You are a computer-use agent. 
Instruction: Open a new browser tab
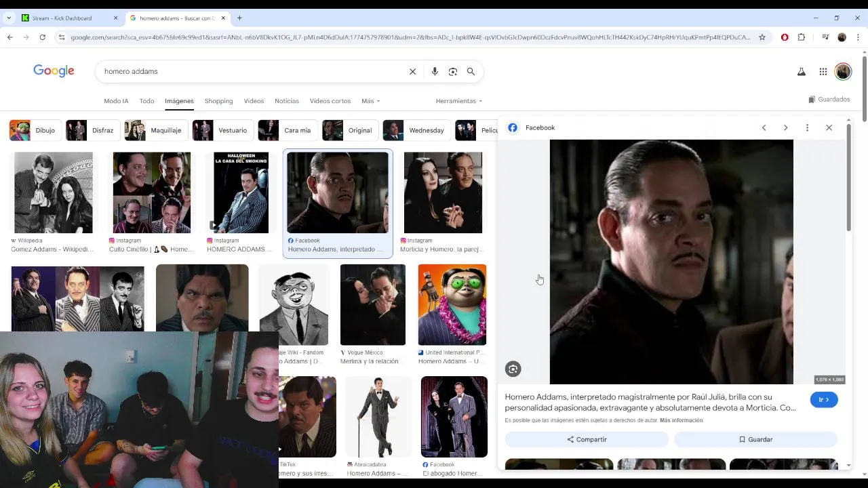(239, 18)
